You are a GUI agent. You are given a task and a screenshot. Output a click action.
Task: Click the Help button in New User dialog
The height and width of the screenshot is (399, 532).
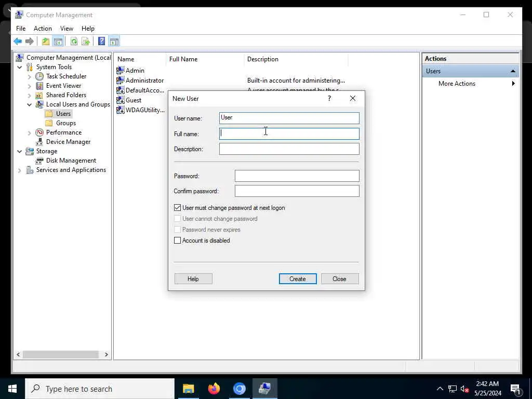(193, 279)
